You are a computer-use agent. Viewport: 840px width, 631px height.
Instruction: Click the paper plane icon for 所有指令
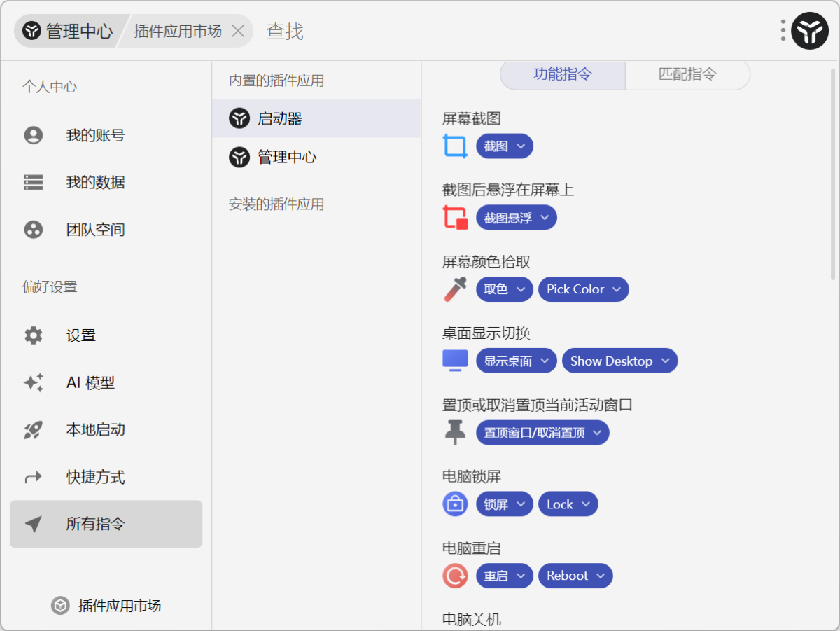tap(34, 524)
